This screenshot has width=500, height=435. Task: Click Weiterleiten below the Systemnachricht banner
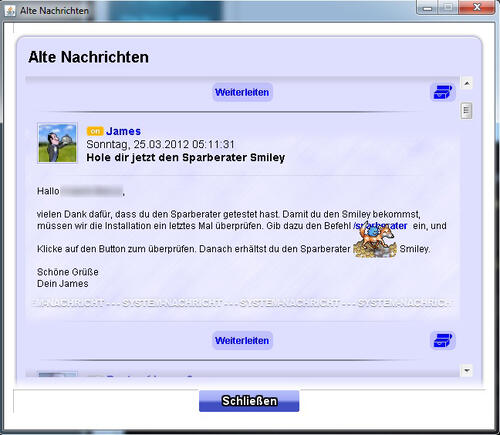point(242,340)
